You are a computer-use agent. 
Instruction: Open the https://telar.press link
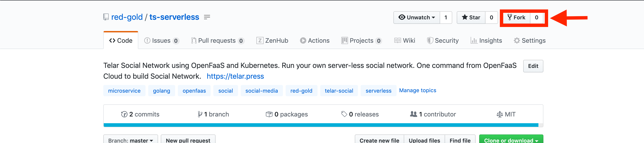tap(235, 76)
